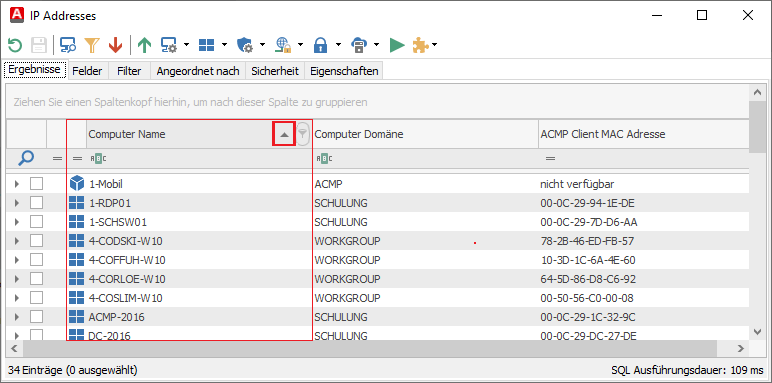
Task: Click nicht verfügbar in 1-Mobil row
Action: click(577, 184)
